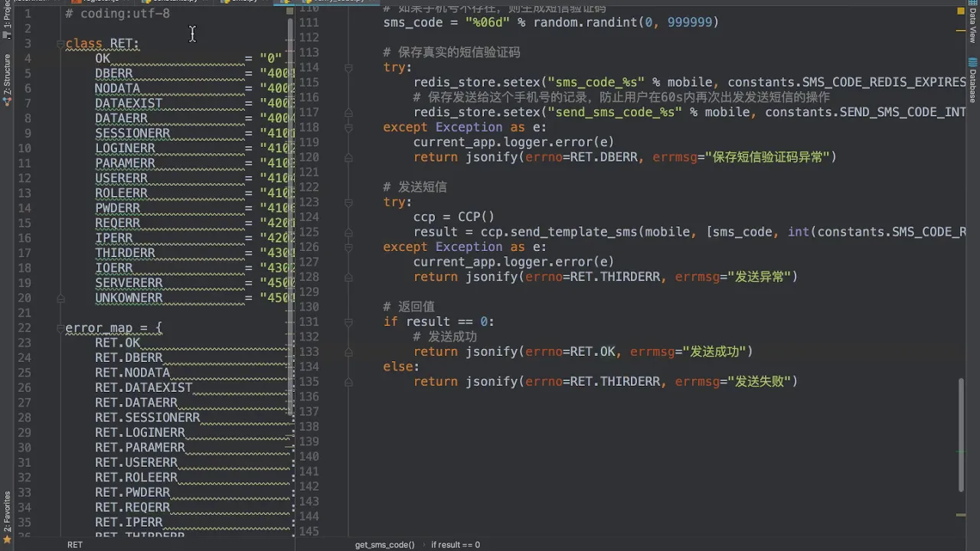Click line number 22 in left gutter

tap(24, 328)
